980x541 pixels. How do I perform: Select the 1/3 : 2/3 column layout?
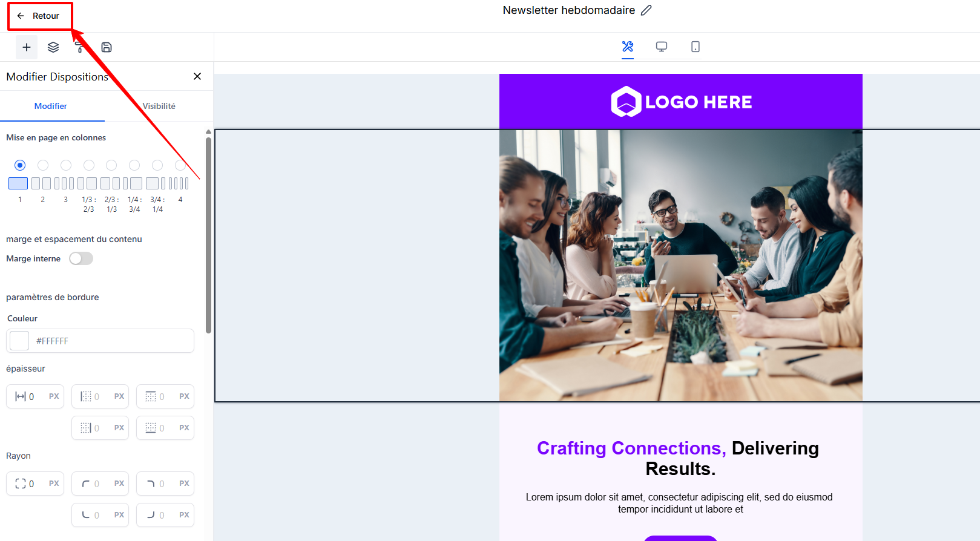[x=89, y=165]
